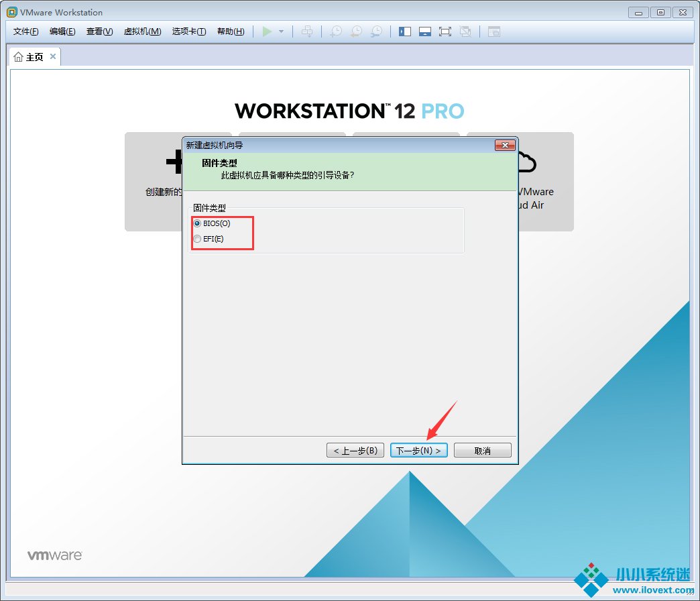The height and width of the screenshot is (601, 700).
Task: Open the 编辑(E) menu
Action: [62, 32]
